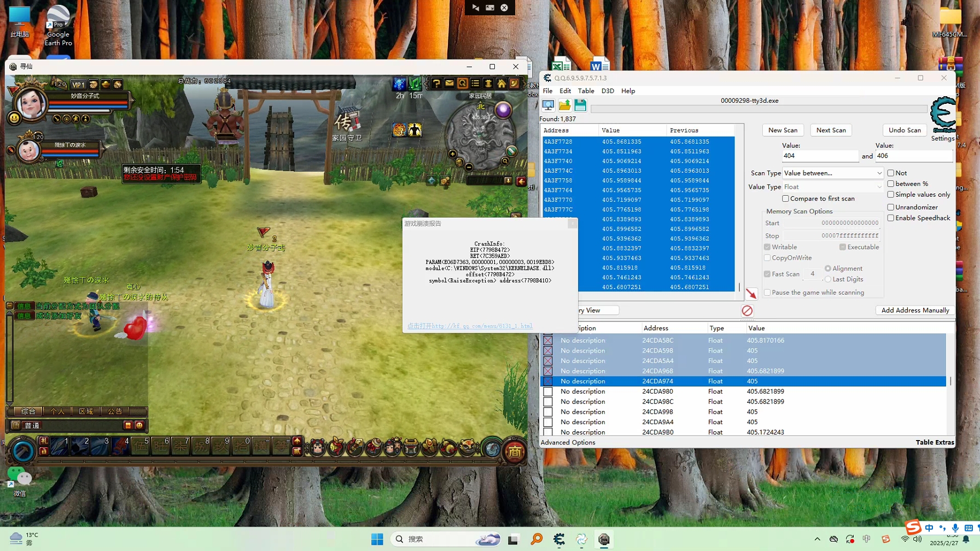Click the open table folder icon

pyautogui.click(x=564, y=105)
